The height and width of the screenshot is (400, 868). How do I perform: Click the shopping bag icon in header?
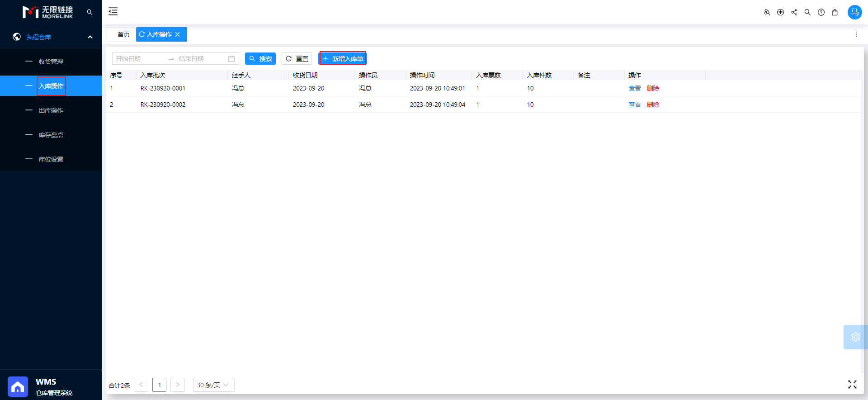(835, 12)
